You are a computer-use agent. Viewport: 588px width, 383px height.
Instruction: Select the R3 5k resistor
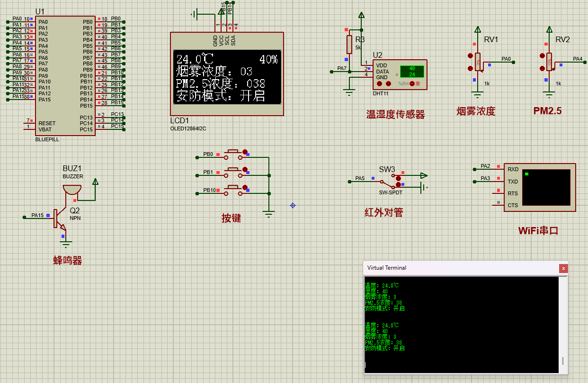349,45
